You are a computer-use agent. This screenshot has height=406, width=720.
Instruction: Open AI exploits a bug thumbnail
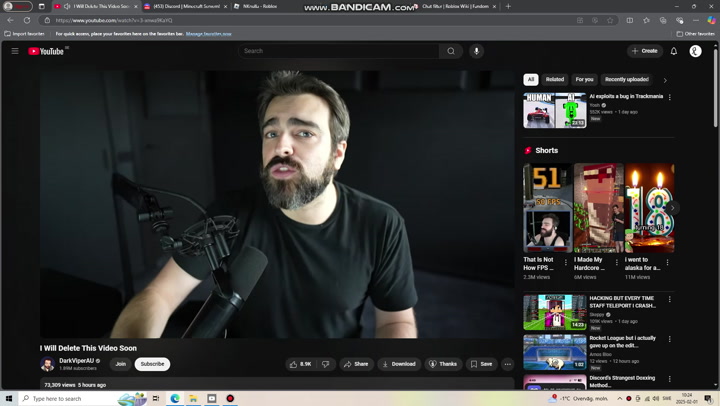point(555,110)
